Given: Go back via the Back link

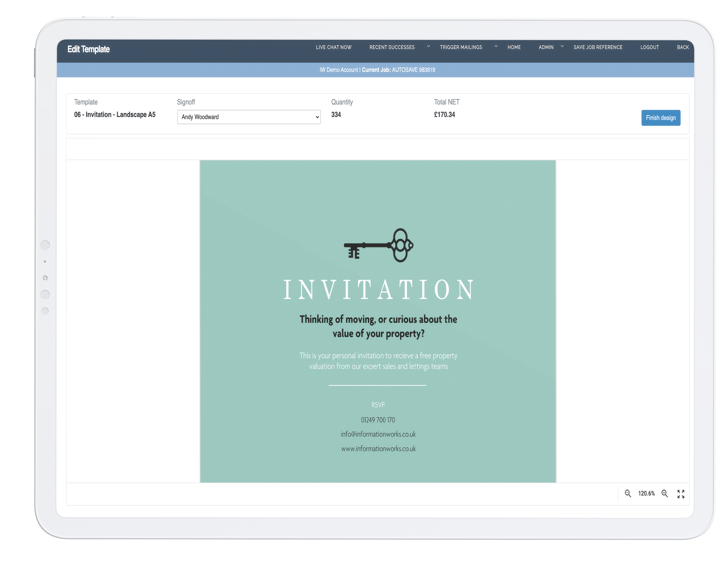Looking at the screenshot, I should (682, 47).
